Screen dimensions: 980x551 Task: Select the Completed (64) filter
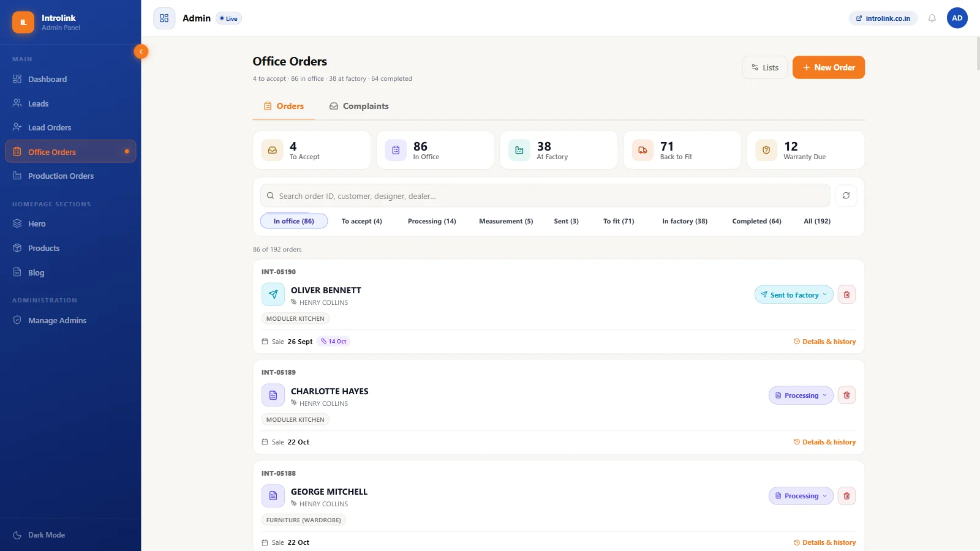757,221
